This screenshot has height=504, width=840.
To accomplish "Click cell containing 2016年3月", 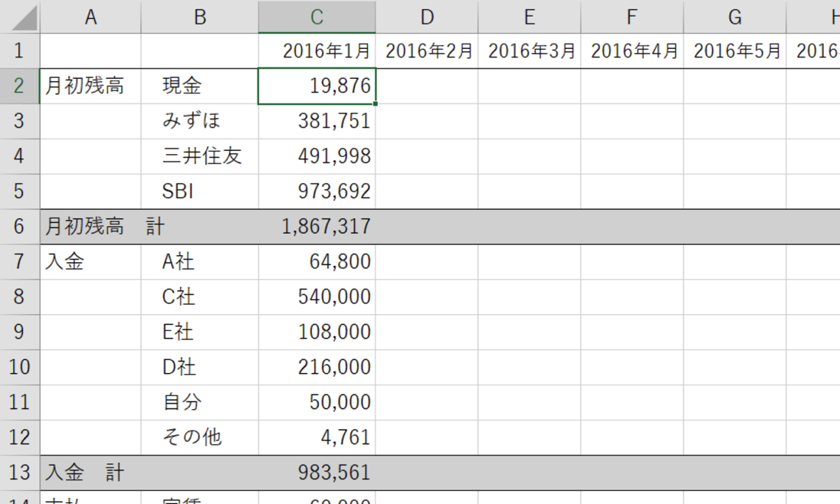I will [530, 51].
